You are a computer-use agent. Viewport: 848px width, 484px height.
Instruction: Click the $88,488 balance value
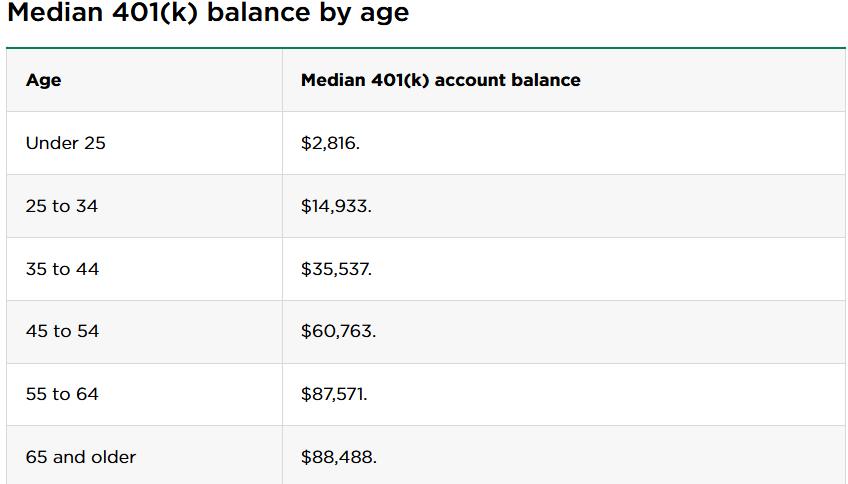(x=338, y=457)
